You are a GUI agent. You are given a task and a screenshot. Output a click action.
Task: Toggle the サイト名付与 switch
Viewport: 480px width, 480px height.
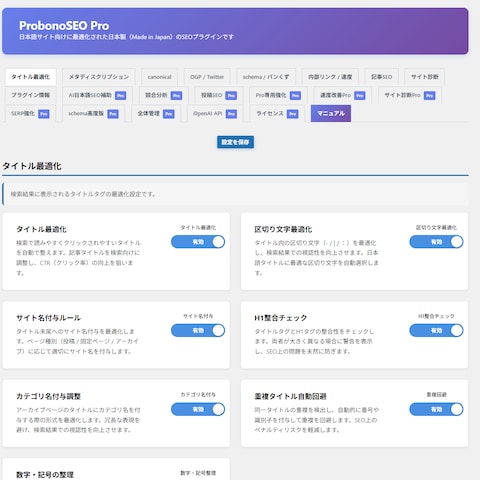[198, 330]
